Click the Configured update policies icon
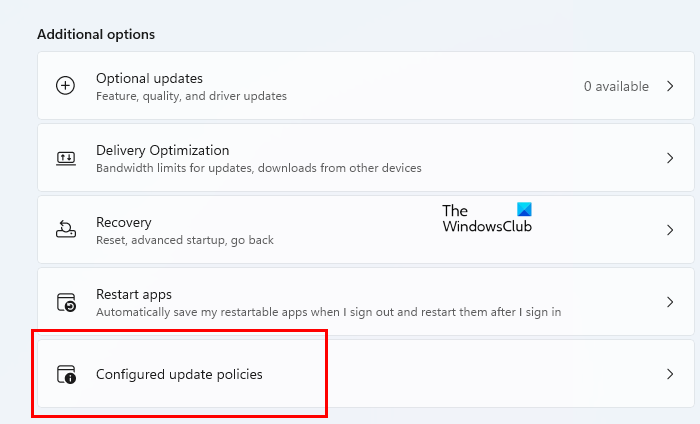The width and height of the screenshot is (700, 424). (65, 374)
